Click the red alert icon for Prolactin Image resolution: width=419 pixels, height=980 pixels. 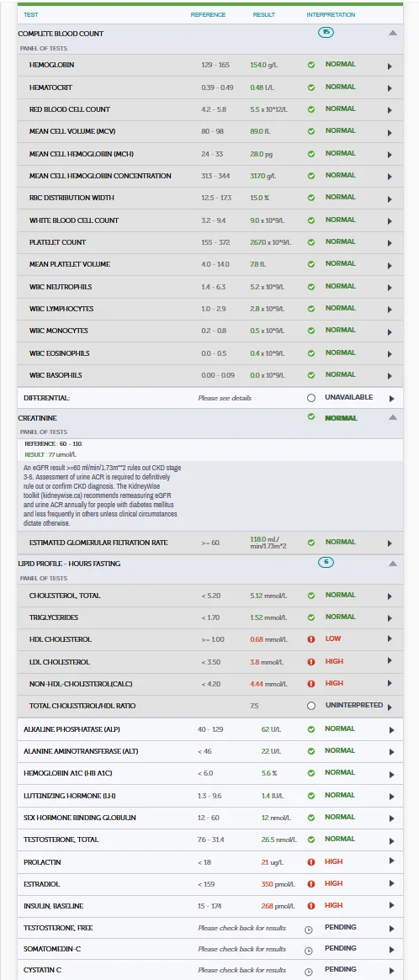coord(310,862)
